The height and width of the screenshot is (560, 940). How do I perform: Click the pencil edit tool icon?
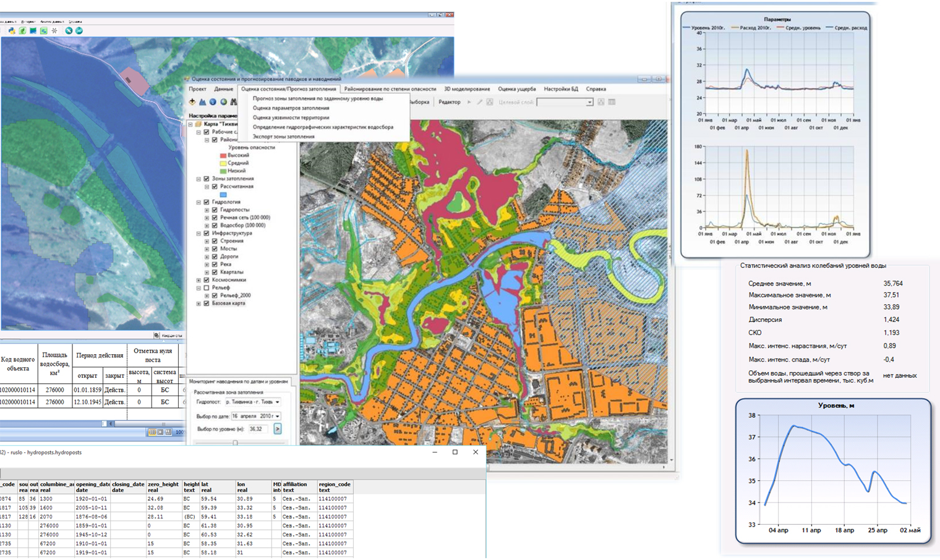click(480, 102)
